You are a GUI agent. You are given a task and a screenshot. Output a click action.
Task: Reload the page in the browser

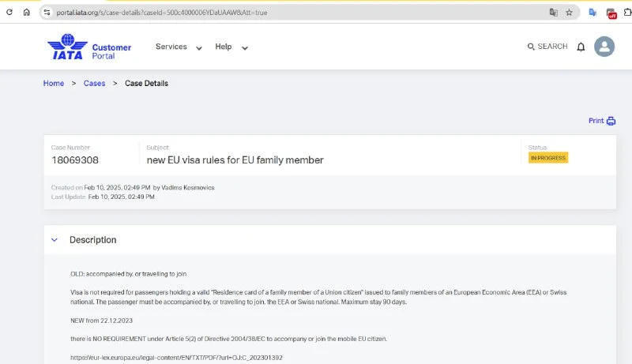point(9,13)
